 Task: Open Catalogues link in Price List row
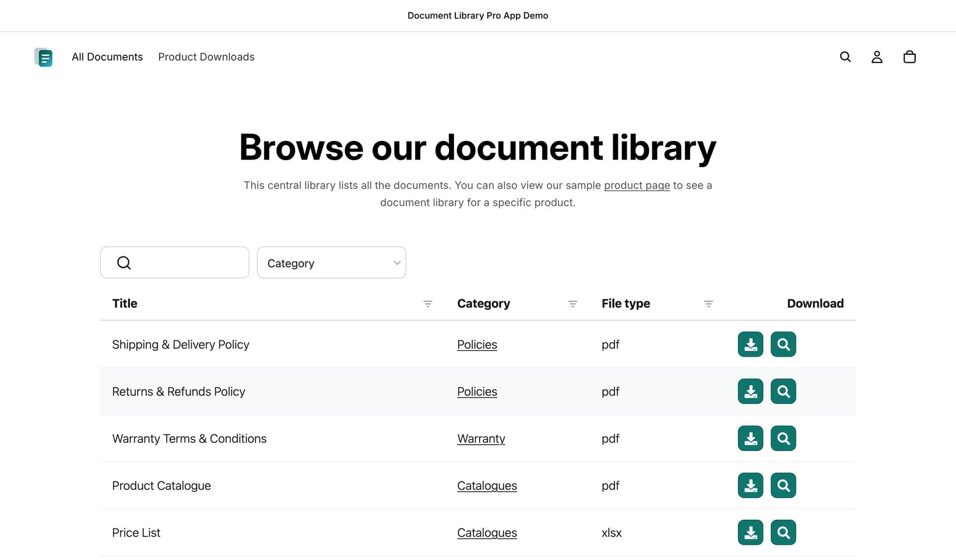tap(487, 533)
